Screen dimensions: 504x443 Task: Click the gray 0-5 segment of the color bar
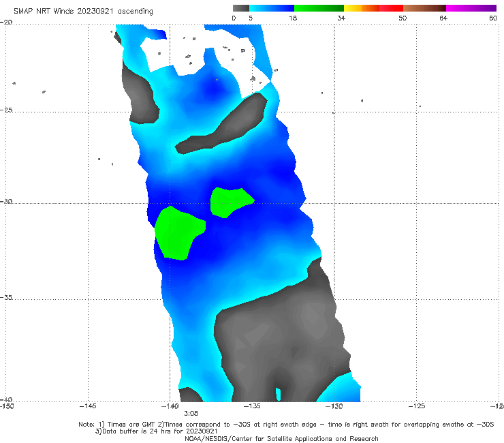click(240, 8)
